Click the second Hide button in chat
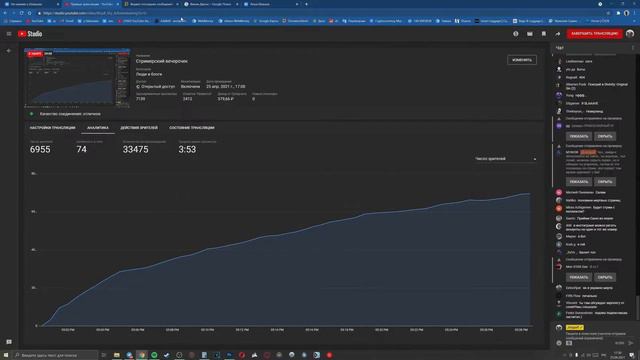640x360 pixels. [x=604, y=182]
